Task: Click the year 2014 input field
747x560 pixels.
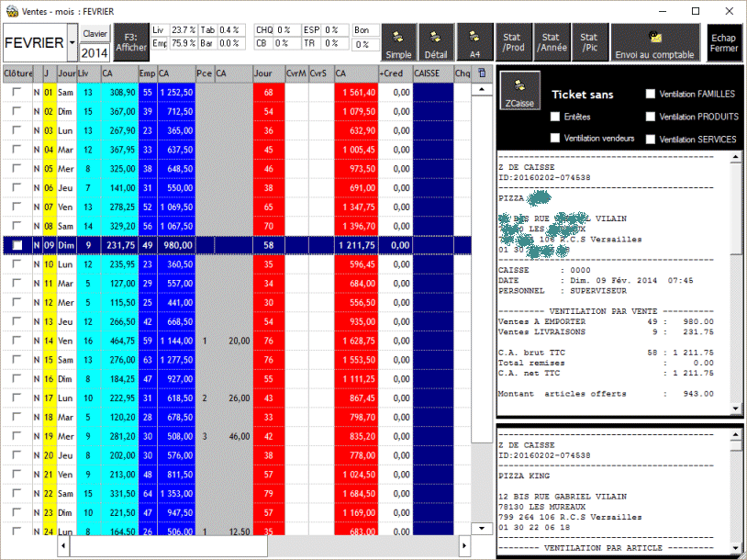Action: (95, 52)
